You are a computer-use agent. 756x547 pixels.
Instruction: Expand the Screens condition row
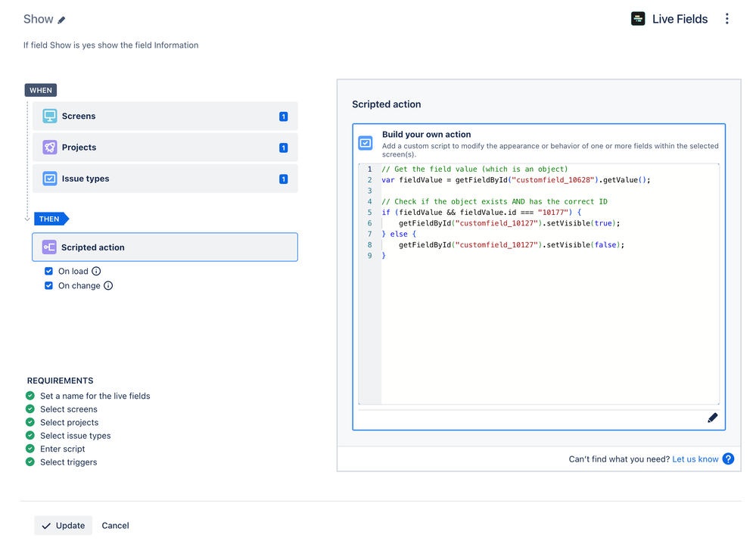point(166,117)
